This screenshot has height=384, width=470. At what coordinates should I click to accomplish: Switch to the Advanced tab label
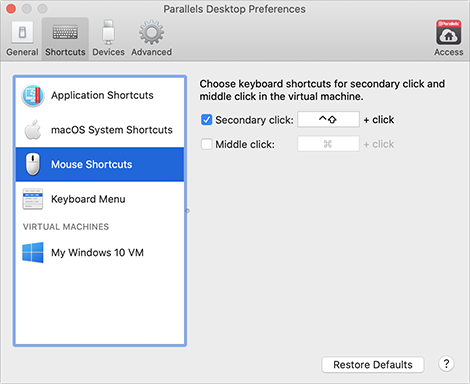pos(152,52)
